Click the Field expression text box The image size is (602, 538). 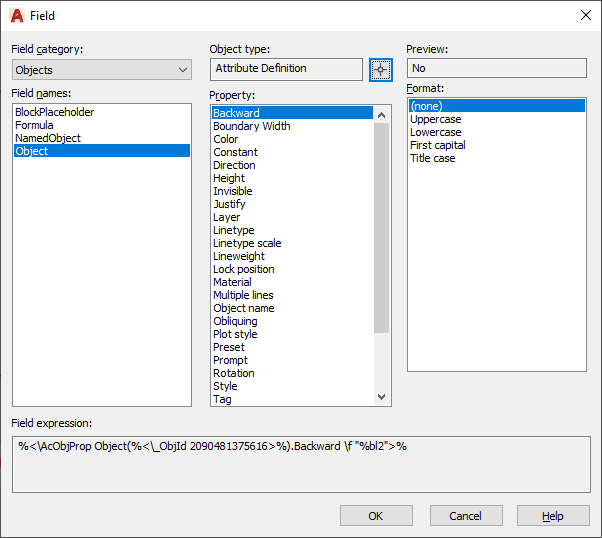300,463
